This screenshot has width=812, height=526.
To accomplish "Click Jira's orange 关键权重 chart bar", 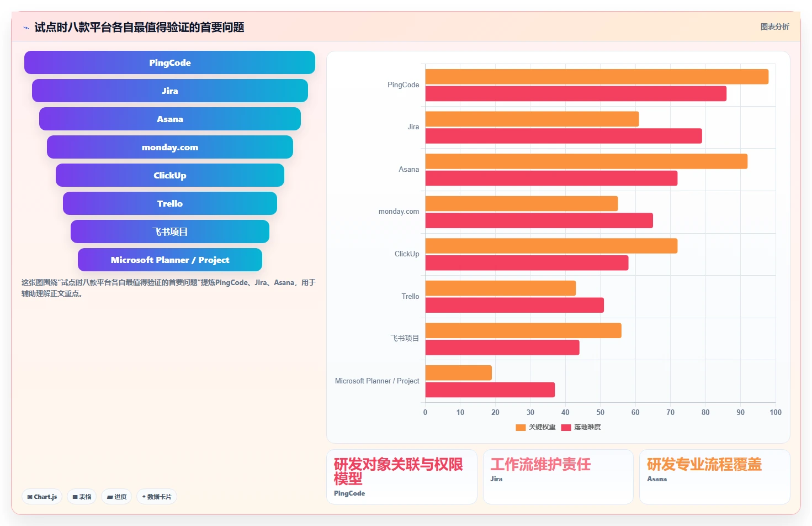I will tap(532, 119).
